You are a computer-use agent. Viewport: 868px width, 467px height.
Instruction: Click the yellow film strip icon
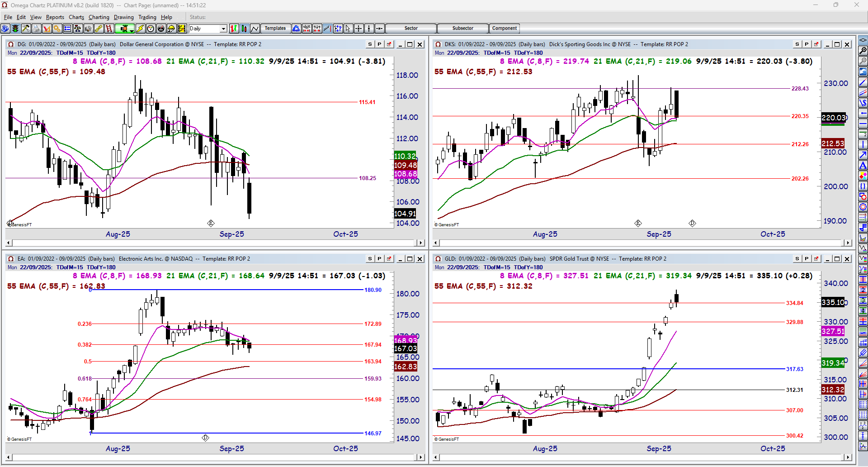click(x=182, y=29)
